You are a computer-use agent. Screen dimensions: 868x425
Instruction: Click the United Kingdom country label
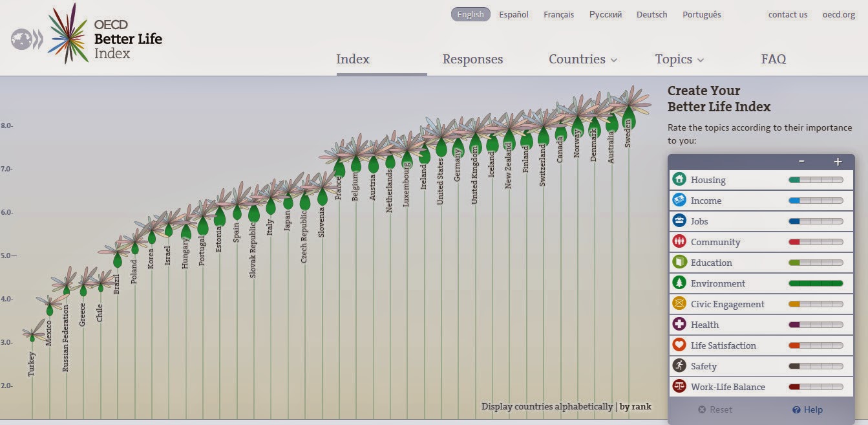[x=474, y=175]
